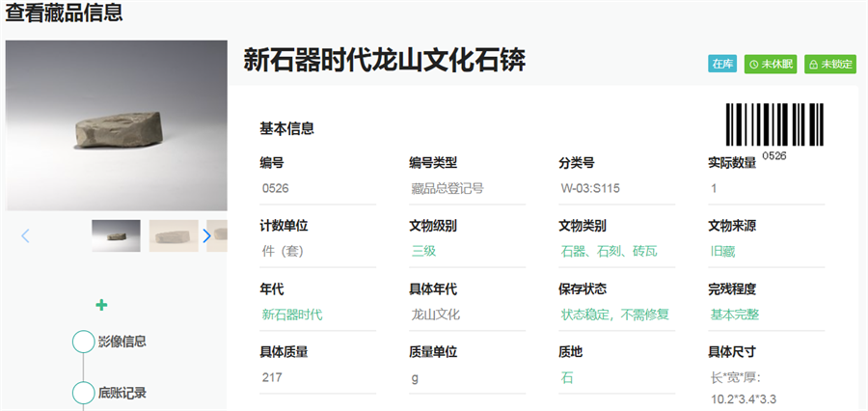Click the green 石 material value
The height and width of the screenshot is (411, 868).
pyautogui.click(x=567, y=378)
